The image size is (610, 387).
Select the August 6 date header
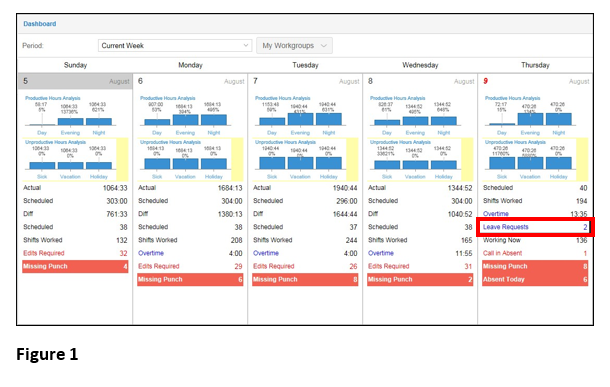(x=190, y=81)
